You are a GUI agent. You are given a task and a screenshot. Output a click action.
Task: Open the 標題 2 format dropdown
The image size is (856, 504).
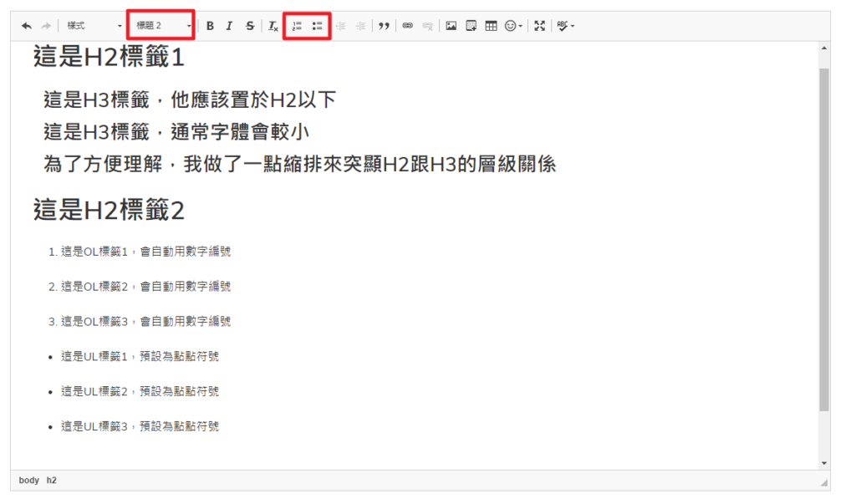click(x=163, y=26)
